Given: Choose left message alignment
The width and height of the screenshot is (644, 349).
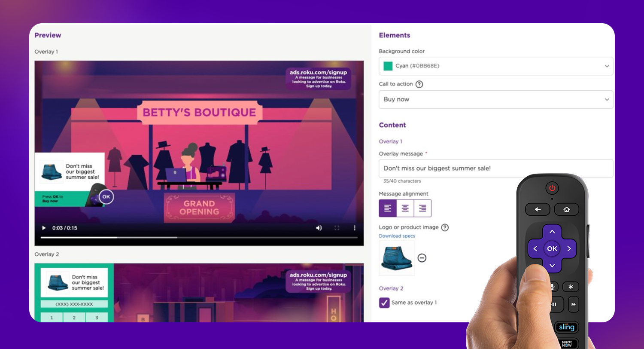Looking at the screenshot, I should [x=388, y=208].
